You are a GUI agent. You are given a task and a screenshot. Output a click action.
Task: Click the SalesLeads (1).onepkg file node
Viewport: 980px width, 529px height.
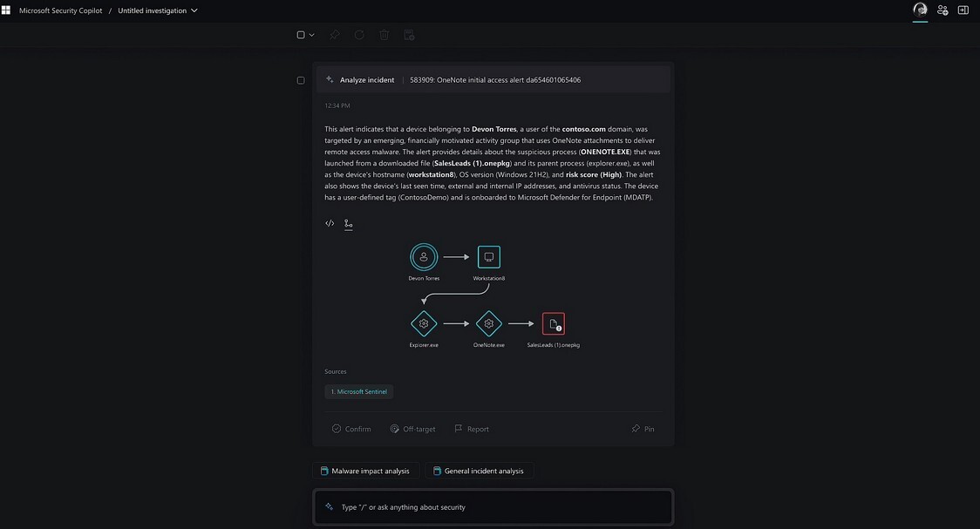pos(553,323)
